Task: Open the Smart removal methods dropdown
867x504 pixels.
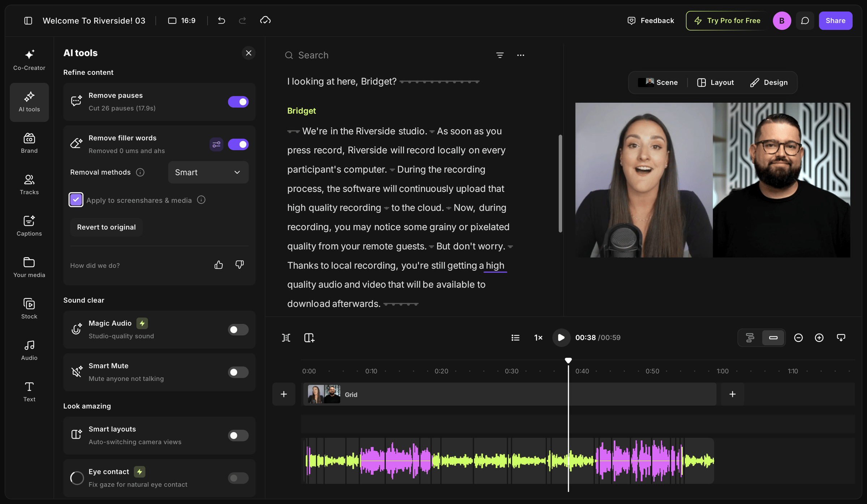Action: (208, 172)
